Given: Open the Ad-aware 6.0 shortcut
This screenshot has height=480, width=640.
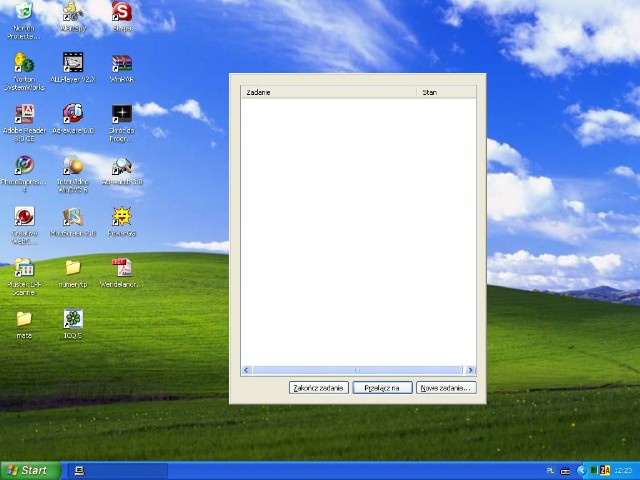Looking at the screenshot, I should pos(73,114).
